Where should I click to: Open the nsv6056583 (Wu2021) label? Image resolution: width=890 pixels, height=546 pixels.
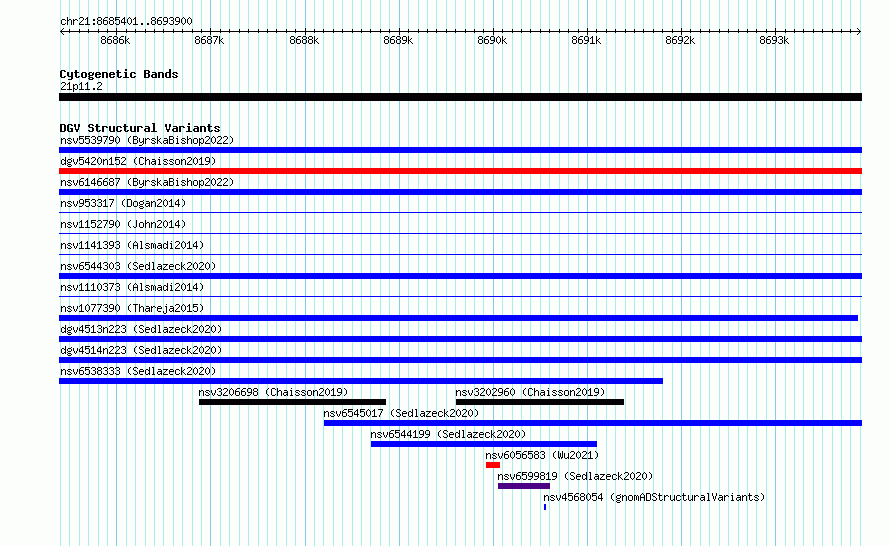click(542, 455)
